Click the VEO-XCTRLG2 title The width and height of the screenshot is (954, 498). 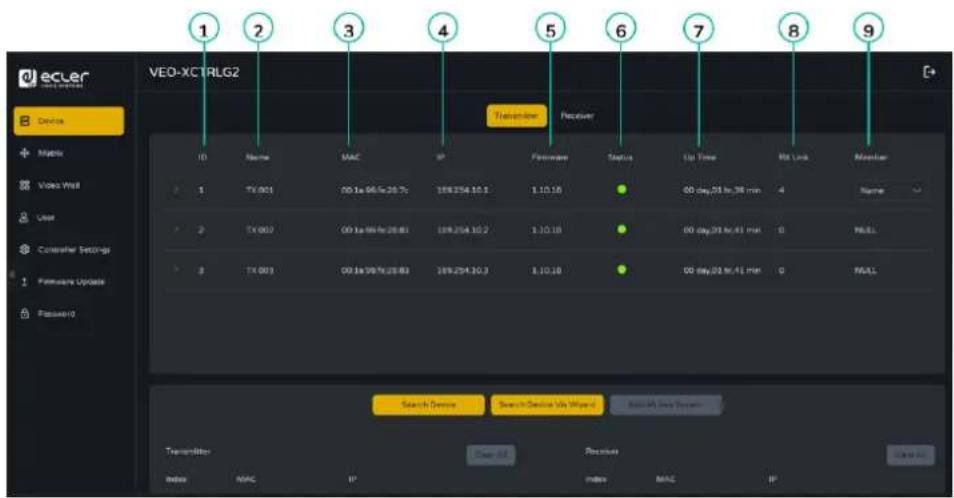click(x=194, y=72)
